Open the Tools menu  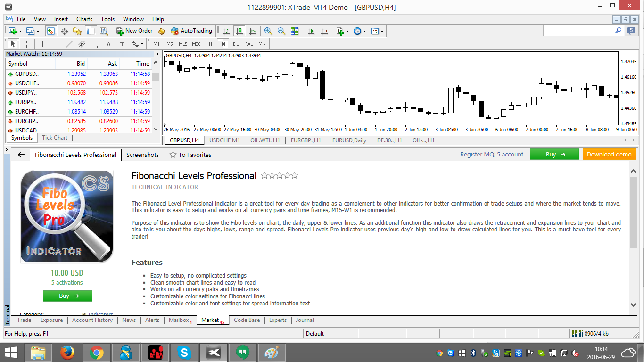(x=107, y=19)
